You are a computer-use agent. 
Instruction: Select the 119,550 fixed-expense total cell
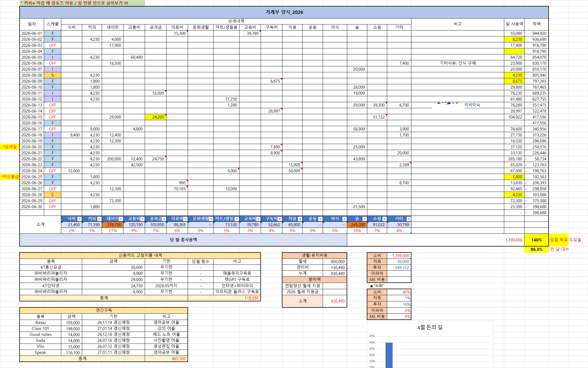[x=224, y=298]
